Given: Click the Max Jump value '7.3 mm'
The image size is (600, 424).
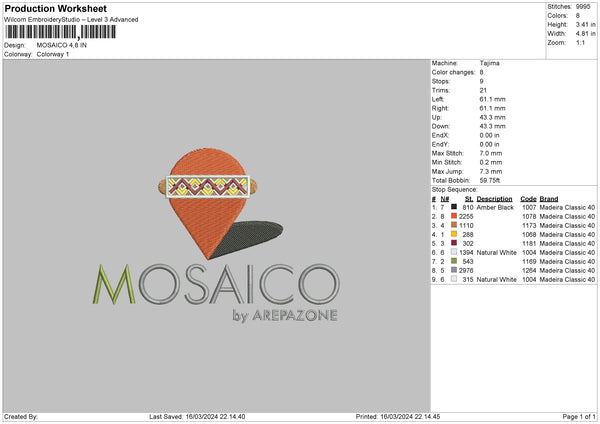Looking at the screenshot, I should click(x=491, y=171).
